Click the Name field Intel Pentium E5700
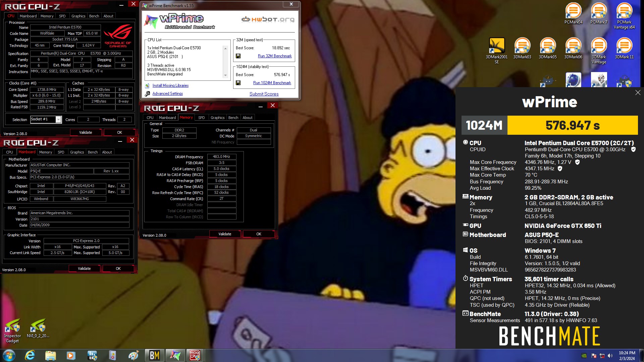This screenshot has width=644, height=362. [x=65, y=27]
